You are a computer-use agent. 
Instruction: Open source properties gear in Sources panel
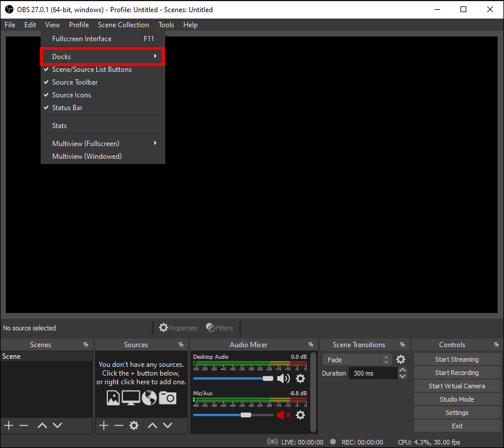point(134,425)
